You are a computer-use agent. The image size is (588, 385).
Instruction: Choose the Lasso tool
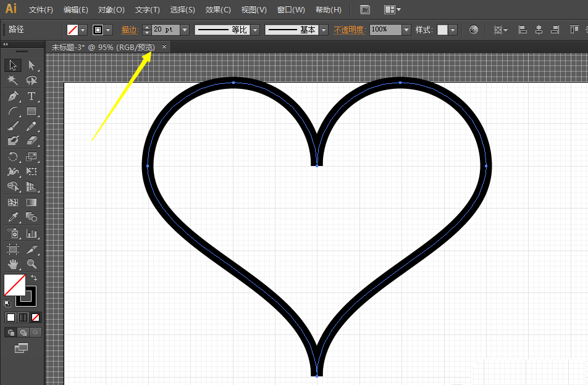tap(31, 80)
